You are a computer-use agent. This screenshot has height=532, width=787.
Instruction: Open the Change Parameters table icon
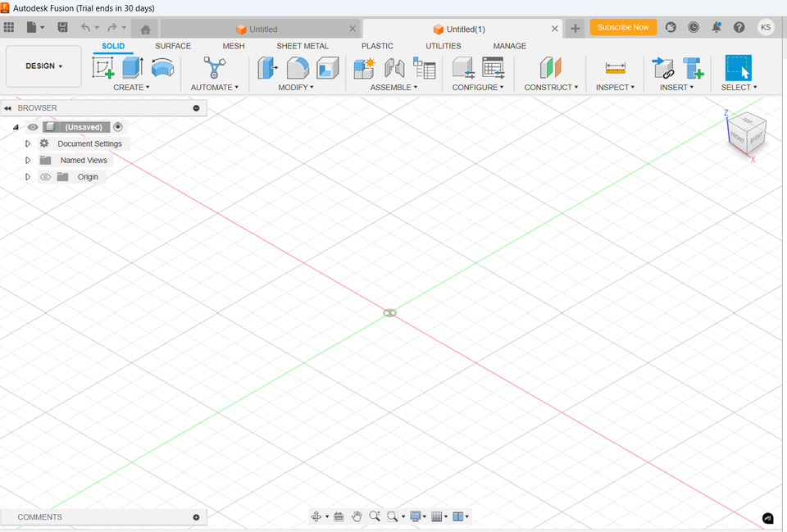click(x=493, y=68)
